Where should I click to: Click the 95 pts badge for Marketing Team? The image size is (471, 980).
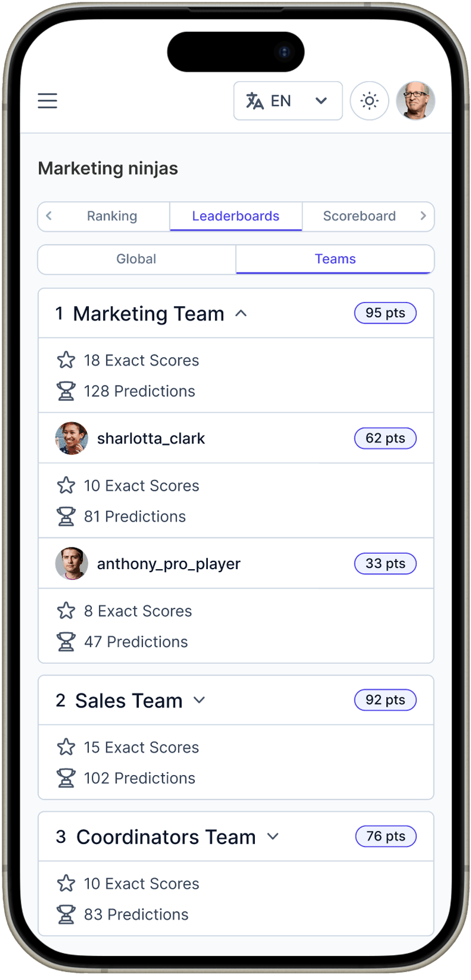point(385,313)
